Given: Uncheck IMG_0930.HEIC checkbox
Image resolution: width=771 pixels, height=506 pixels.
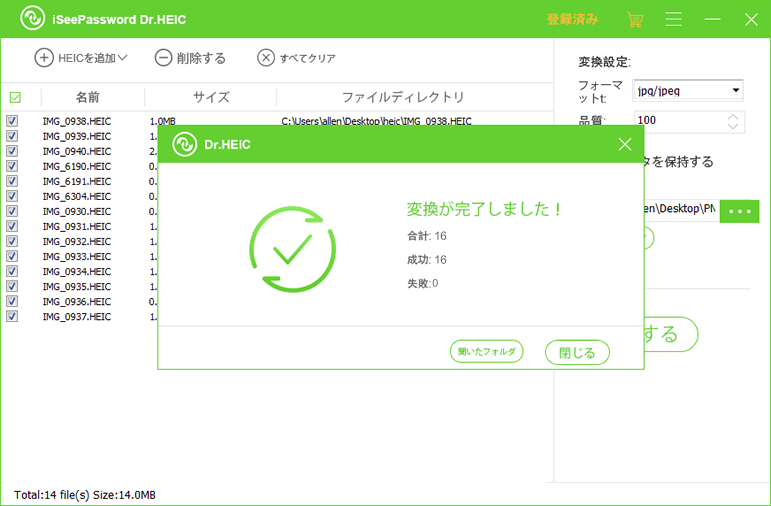Looking at the screenshot, I should tap(12, 211).
